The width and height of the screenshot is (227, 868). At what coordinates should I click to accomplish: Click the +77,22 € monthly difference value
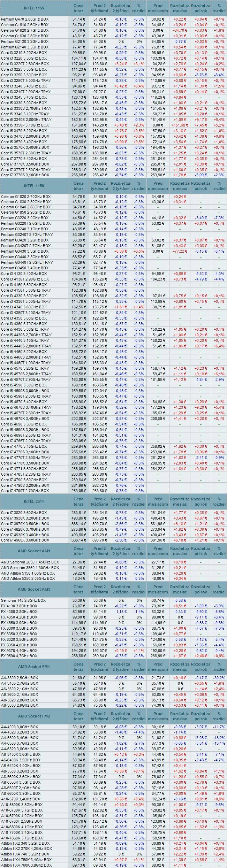(x=180, y=251)
